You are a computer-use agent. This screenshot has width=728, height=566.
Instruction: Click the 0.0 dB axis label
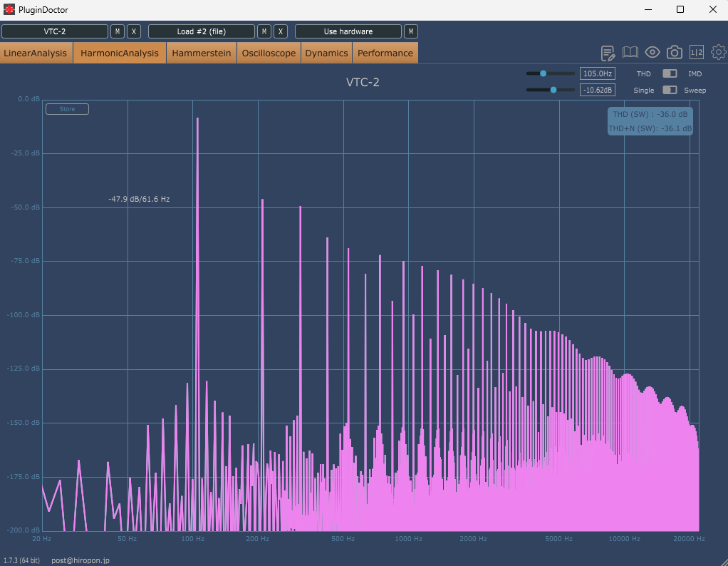coord(28,99)
